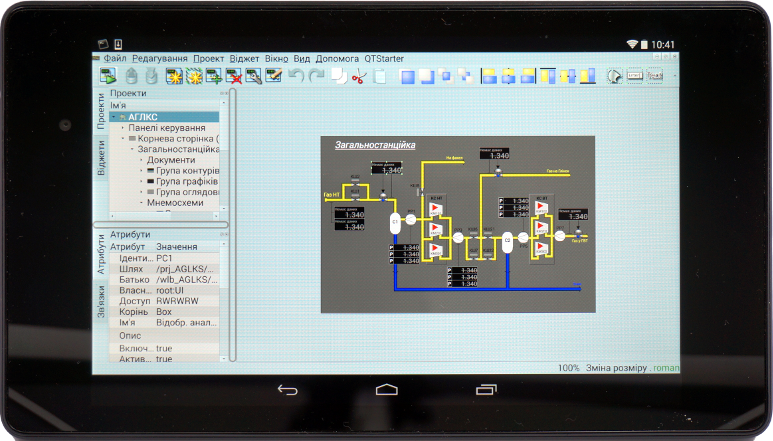Tap the Android Home button

[x=387, y=390]
